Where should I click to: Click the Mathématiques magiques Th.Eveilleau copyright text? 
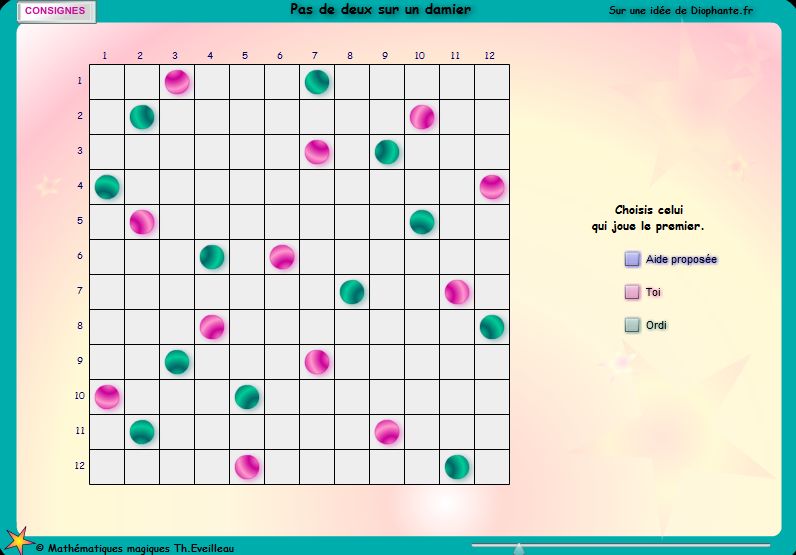pyautogui.click(x=135, y=548)
